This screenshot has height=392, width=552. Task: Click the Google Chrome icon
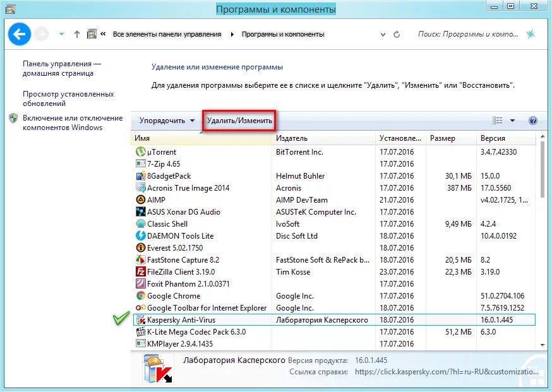click(140, 295)
